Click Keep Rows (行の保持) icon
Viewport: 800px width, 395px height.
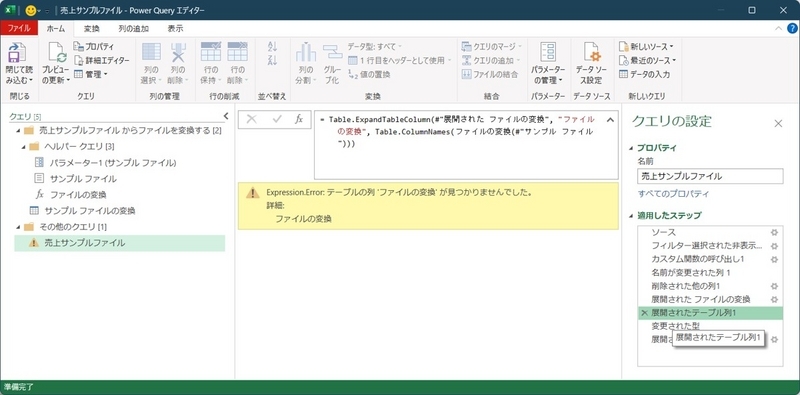211,52
